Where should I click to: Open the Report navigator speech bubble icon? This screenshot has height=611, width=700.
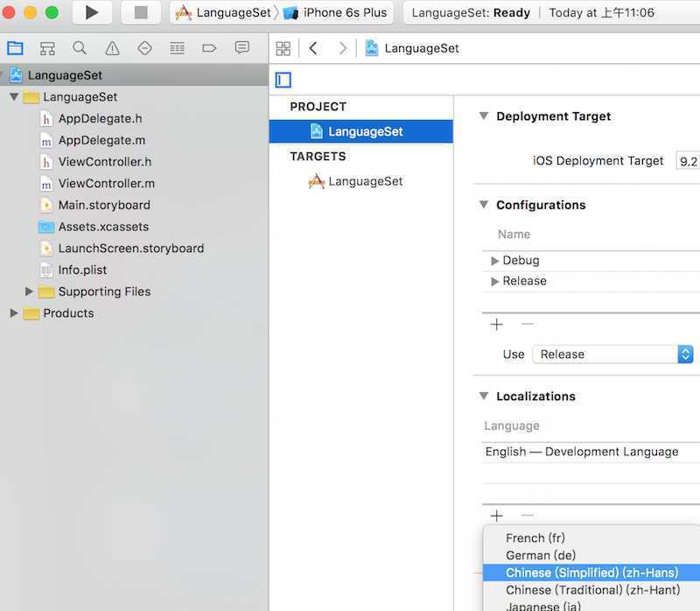click(242, 47)
